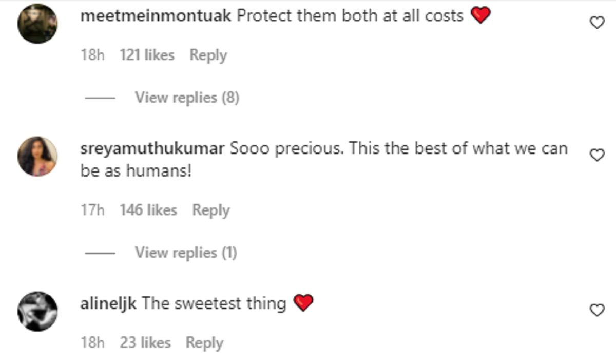View the 121 likes list
616x364 pixels.
click(147, 55)
